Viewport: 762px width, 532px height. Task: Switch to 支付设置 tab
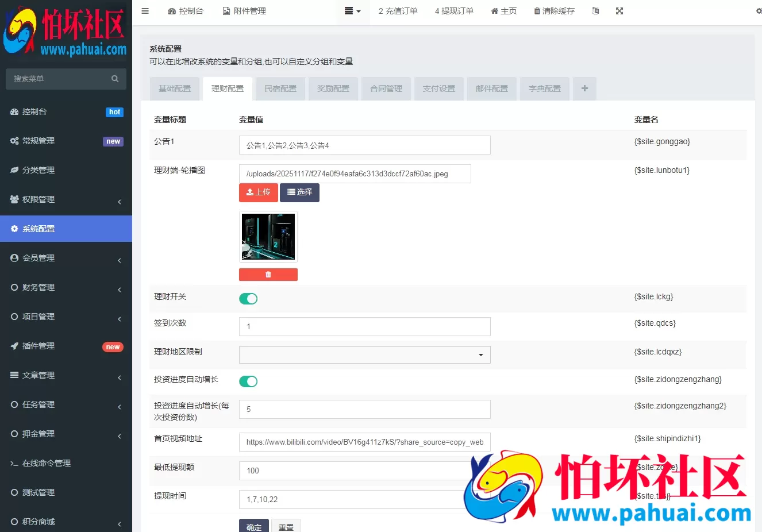click(x=439, y=88)
